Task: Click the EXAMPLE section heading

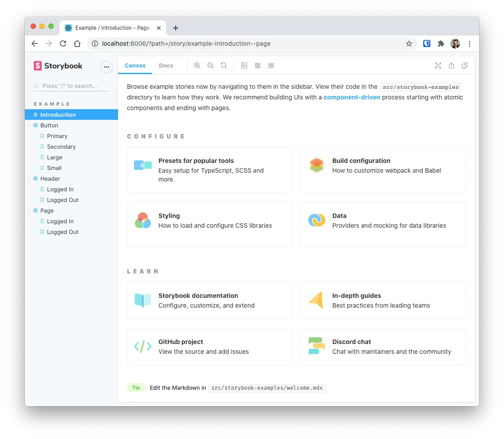Action: coord(52,104)
